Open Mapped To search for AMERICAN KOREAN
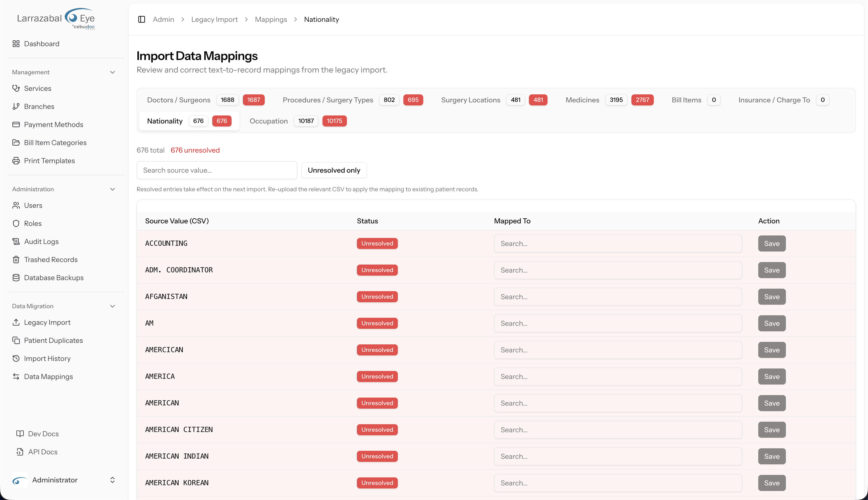The height and width of the screenshot is (500, 868). [x=618, y=483]
